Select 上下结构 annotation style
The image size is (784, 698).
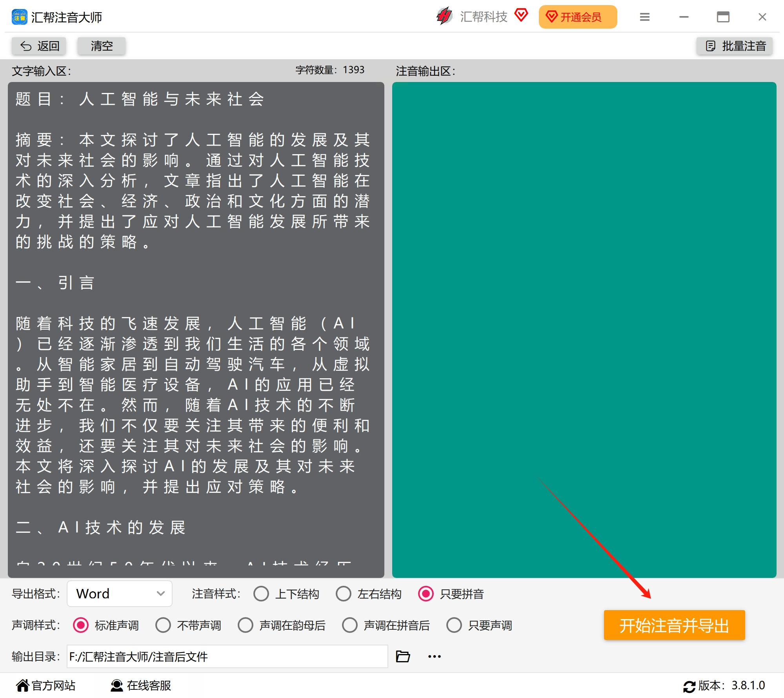tap(261, 594)
